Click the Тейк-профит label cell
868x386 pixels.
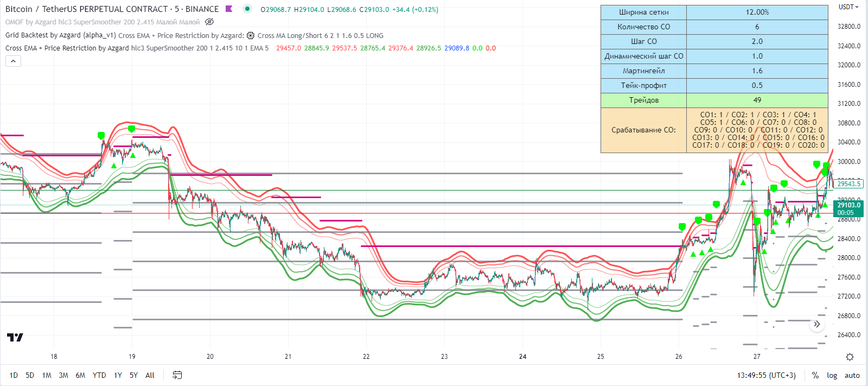click(x=643, y=86)
